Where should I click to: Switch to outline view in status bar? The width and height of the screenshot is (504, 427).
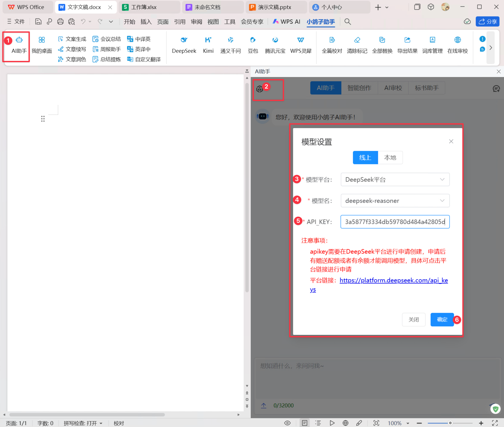point(318,423)
